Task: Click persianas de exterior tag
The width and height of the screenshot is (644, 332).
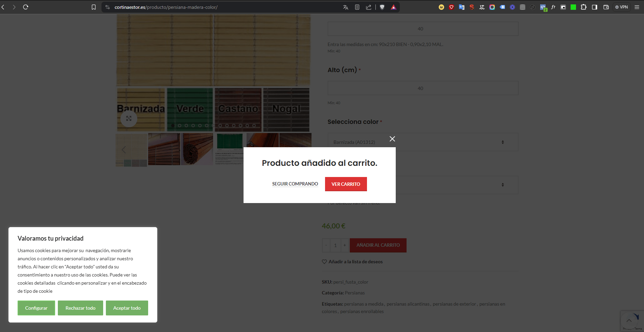Action: 454,304
